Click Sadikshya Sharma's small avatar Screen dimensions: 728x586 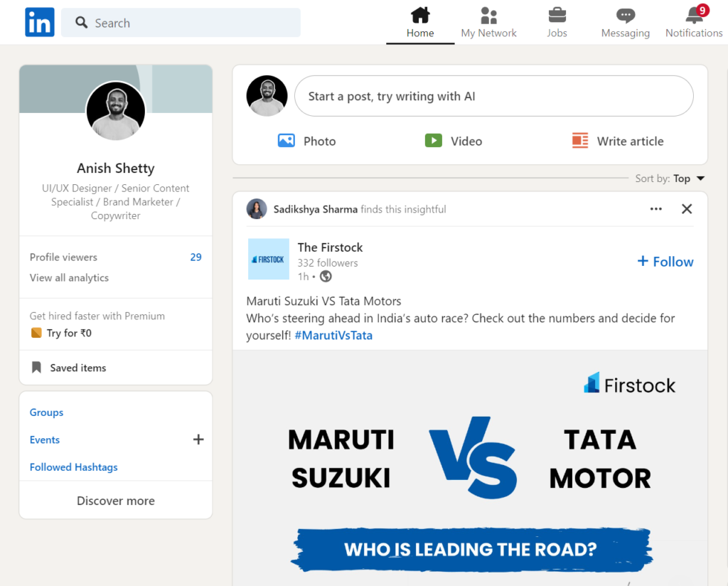tap(256, 209)
